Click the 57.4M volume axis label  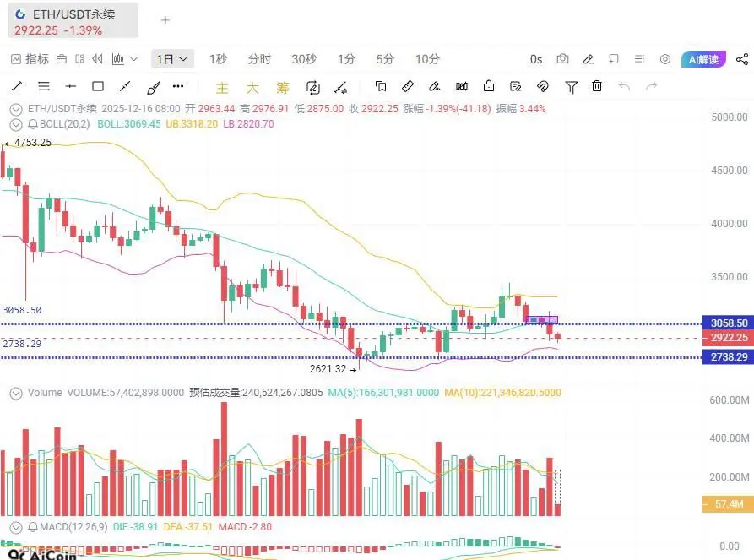pos(728,504)
